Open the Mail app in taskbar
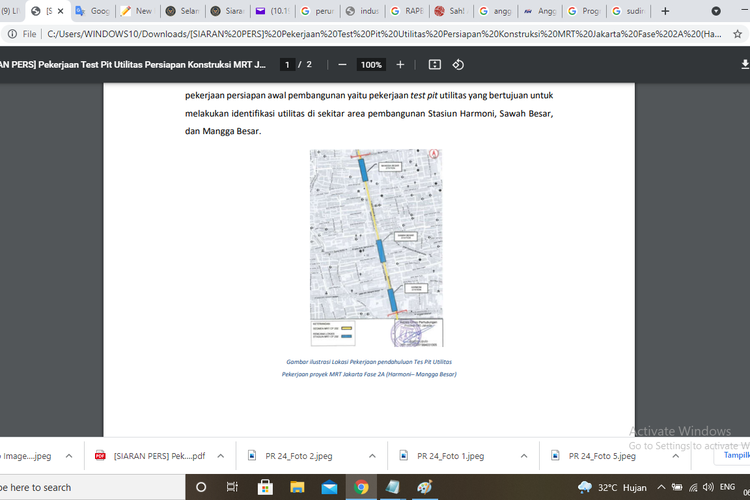 [x=328, y=487]
